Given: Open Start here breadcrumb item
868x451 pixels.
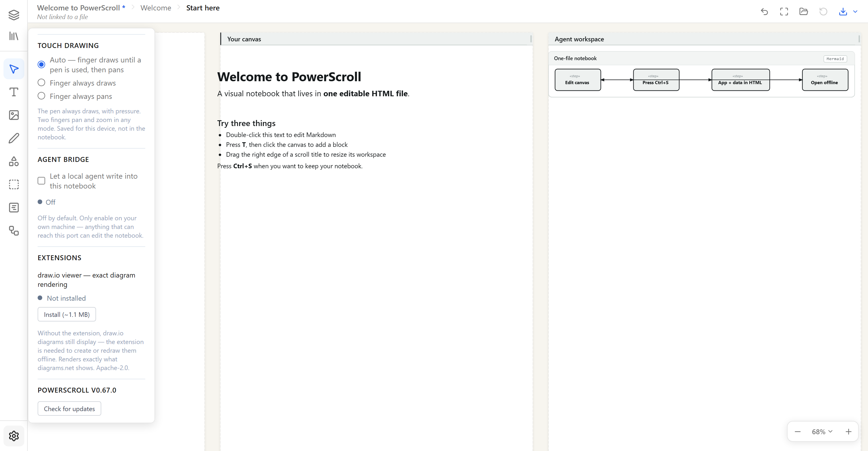Looking at the screenshot, I should [203, 8].
